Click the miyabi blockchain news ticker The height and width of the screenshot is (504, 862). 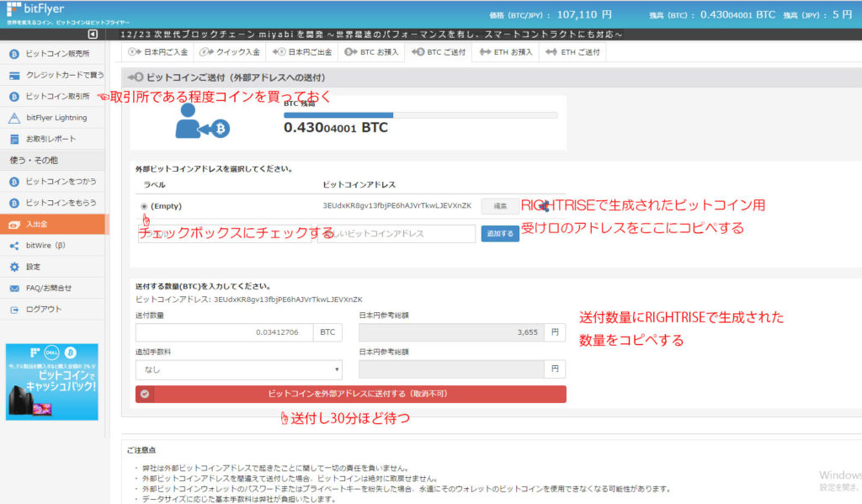point(371,34)
